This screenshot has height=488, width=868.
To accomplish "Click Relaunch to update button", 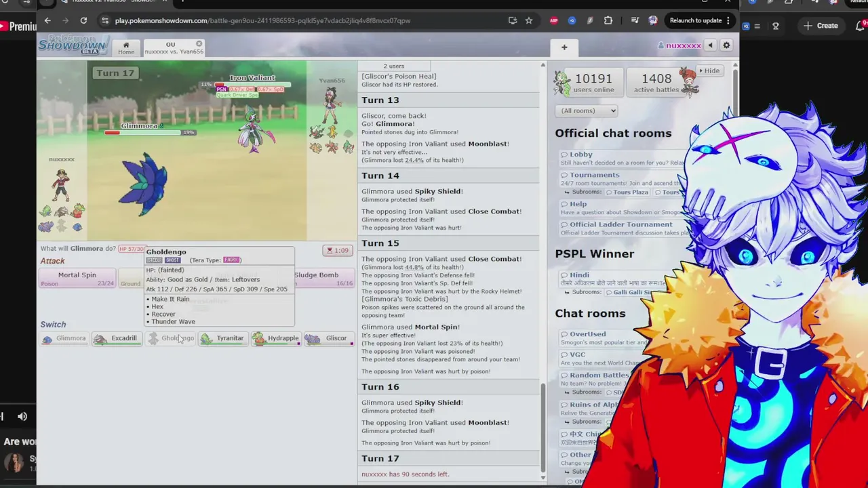I will click(x=700, y=20).
